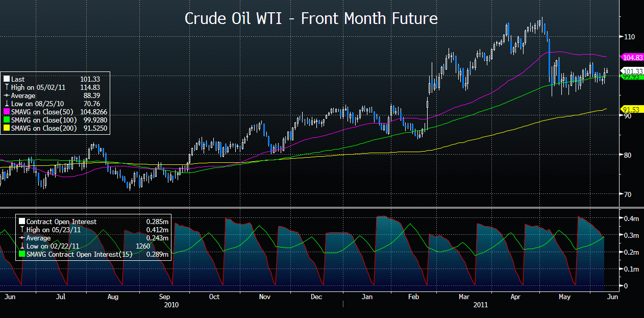This screenshot has height=318, width=644.
Task: Click the 2011 year label on time axis
Action: [x=480, y=305]
